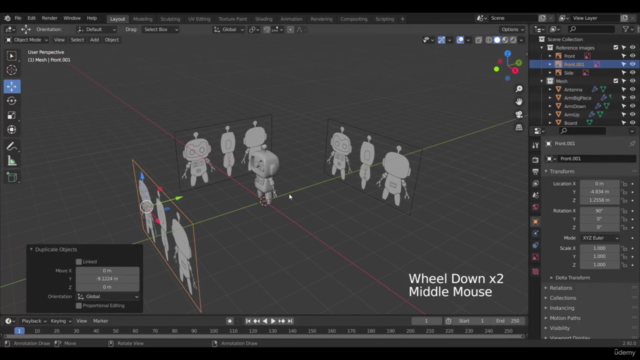Switch to the Modeling workspace tab
The width and height of the screenshot is (640, 360).
142,19
